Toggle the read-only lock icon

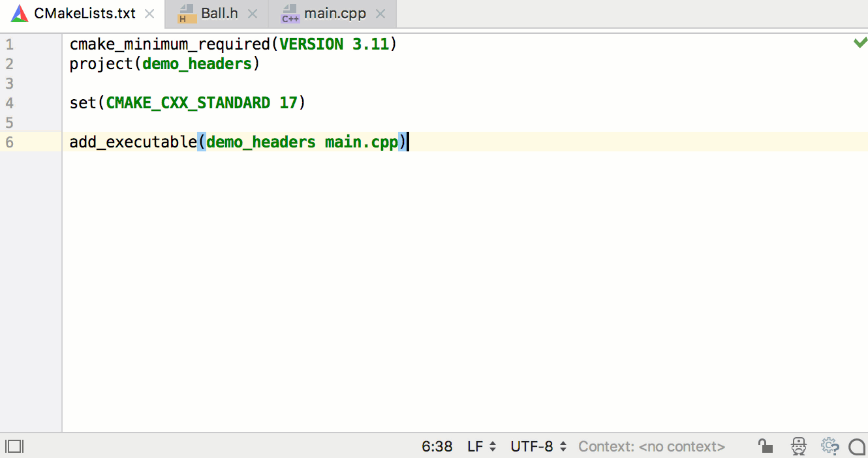point(766,446)
